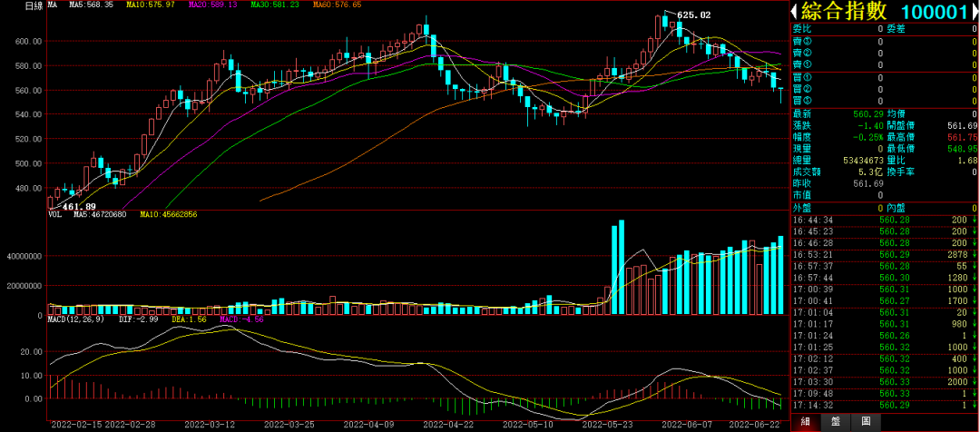Select the 16:45:23 tick row
Screen dimensions: 980x432
point(885,231)
